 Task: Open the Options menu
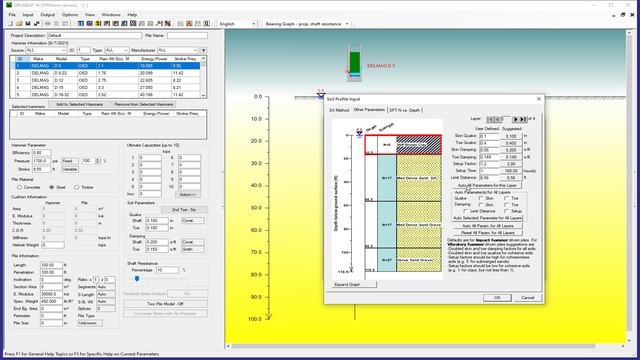pos(70,15)
